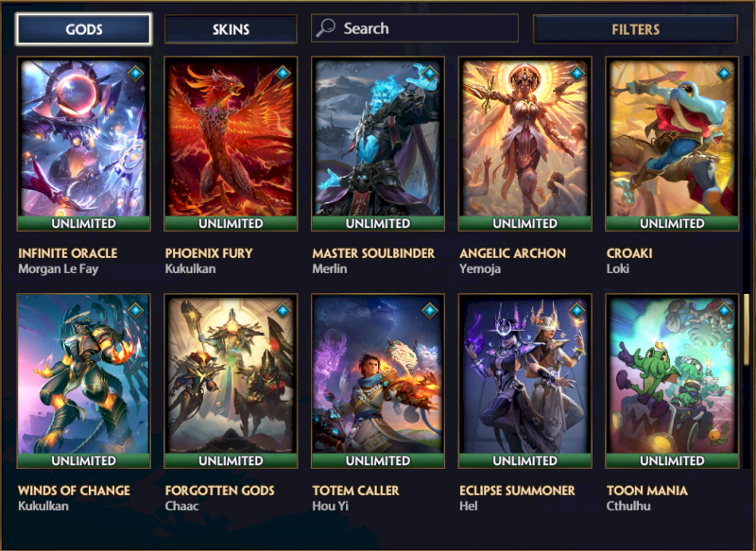This screenshot has height=551, width=756.
Task: Click diamond gem icon on Totem Caller card
Action: [x=430, y=310]
